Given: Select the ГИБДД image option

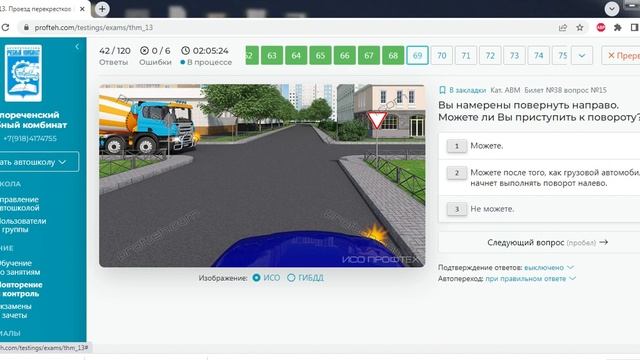Looking at the screenshot, I should 305,278.
